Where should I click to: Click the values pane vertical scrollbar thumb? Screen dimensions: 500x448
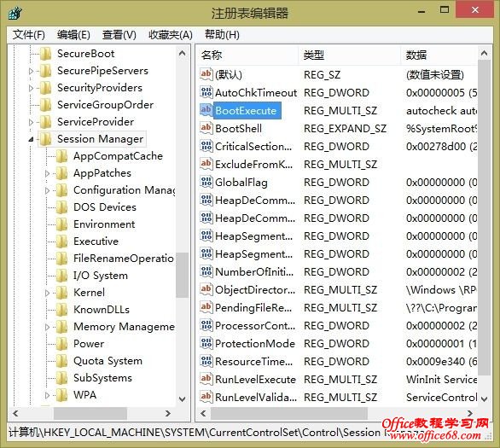coord(484,217)
